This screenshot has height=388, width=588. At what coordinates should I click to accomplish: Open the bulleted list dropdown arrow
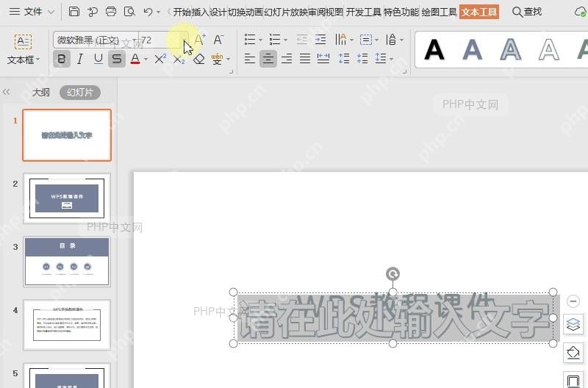pos(261,40)
